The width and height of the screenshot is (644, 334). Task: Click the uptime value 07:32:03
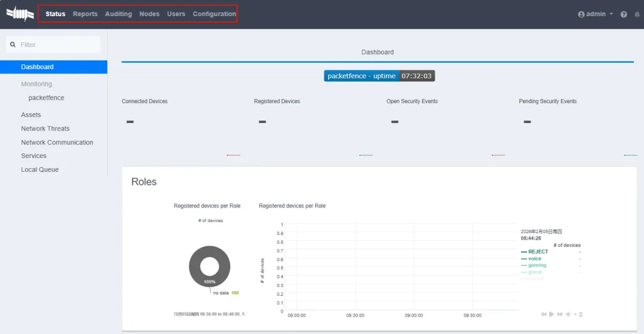[x=416, y=76]
